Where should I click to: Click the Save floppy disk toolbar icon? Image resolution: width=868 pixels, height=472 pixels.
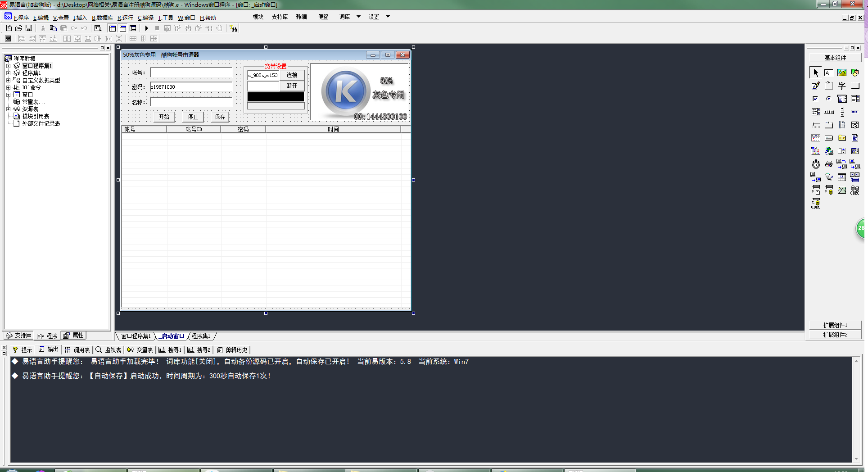click(x=29, y=28)
